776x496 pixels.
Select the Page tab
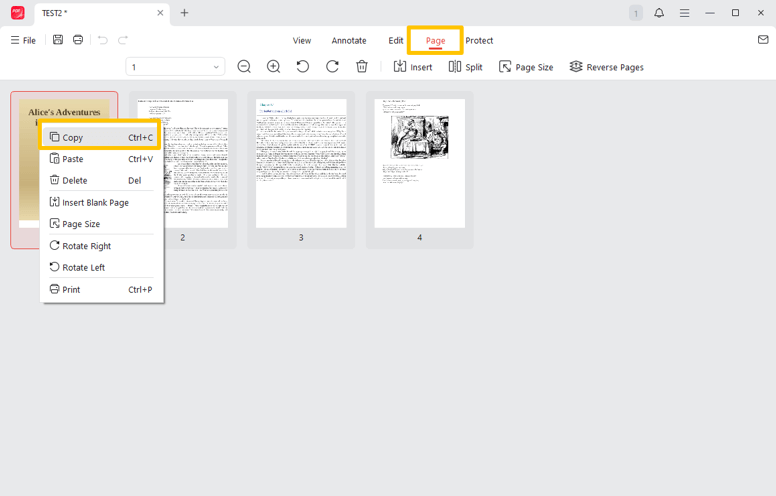(x=436, y=41)
